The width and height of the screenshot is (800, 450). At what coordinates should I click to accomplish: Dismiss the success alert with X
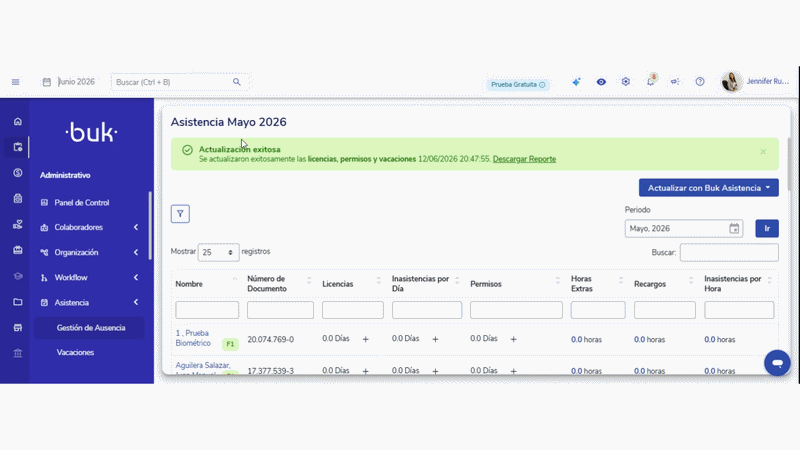click(x=763, y=152)
